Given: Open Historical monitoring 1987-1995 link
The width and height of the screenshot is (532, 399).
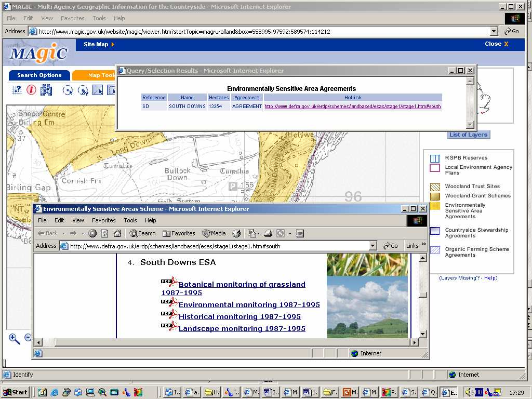Looking at the screenshot, I should click(x=240, y=316).
